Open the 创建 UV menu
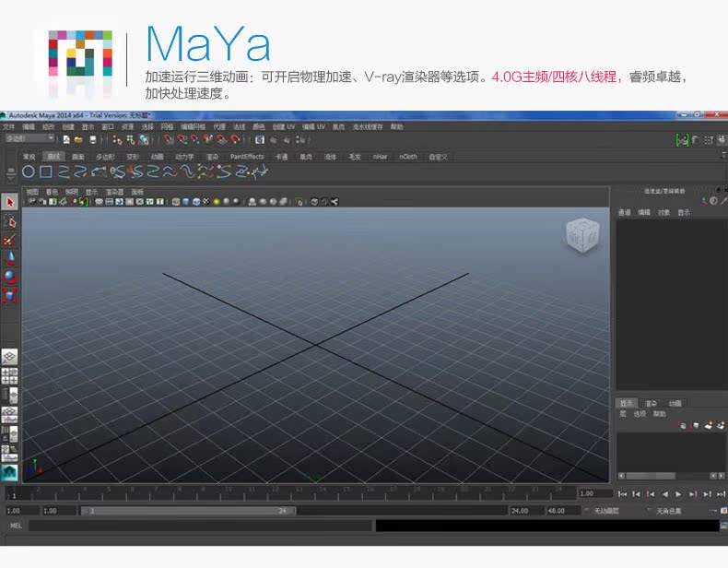The width and height of the screenshot is (728, 568). click(284, 127)
